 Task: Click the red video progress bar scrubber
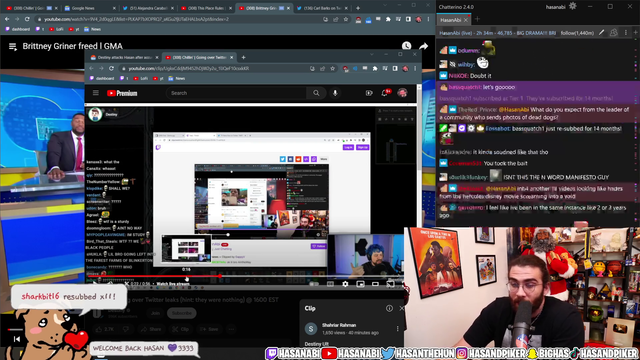coord(220,276)
